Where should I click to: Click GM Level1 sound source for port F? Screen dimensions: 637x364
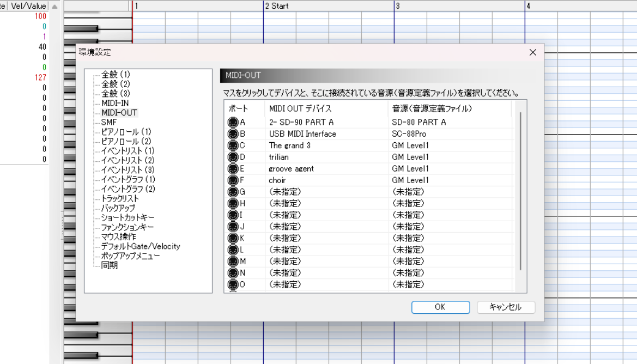point(451,180)
